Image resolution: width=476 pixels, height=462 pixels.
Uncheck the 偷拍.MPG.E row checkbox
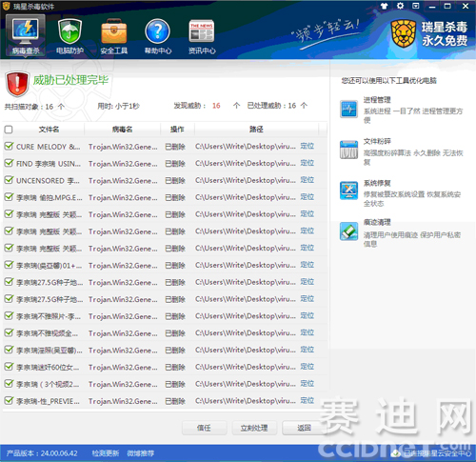click(x=9, y=197)
